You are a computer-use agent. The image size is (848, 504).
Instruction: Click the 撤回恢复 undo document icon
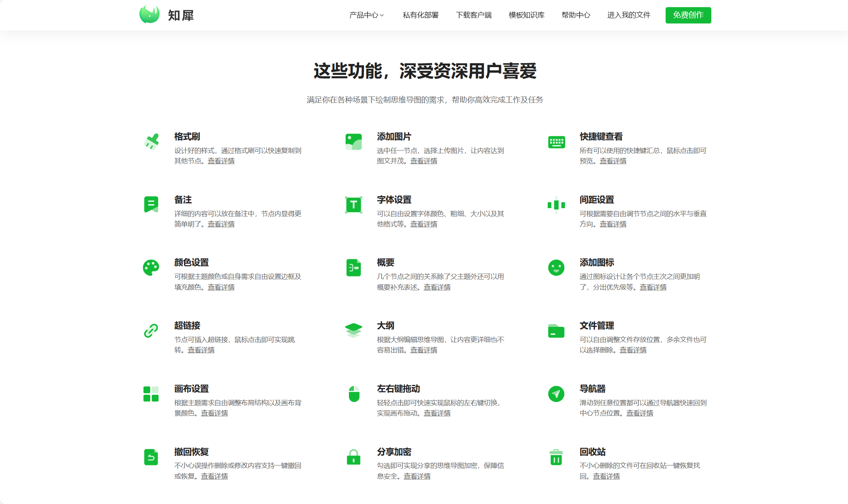point(151,457)
